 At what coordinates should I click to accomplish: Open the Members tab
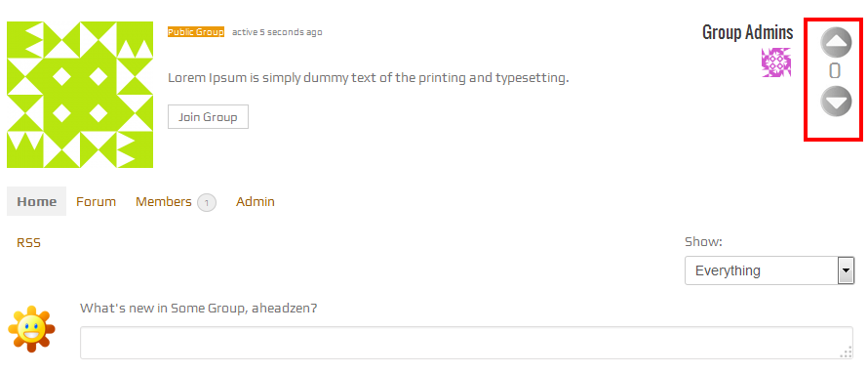coord(163,201)
